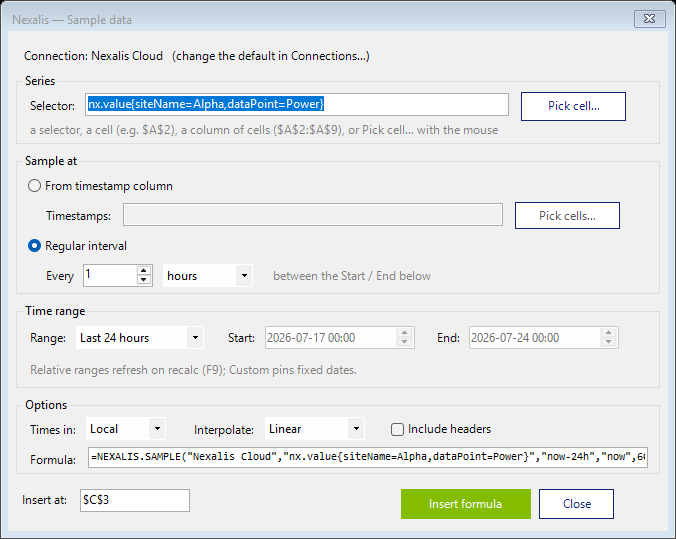Decrement the End date spinner
The image size is (676, 539).
(x=608, y=342)
